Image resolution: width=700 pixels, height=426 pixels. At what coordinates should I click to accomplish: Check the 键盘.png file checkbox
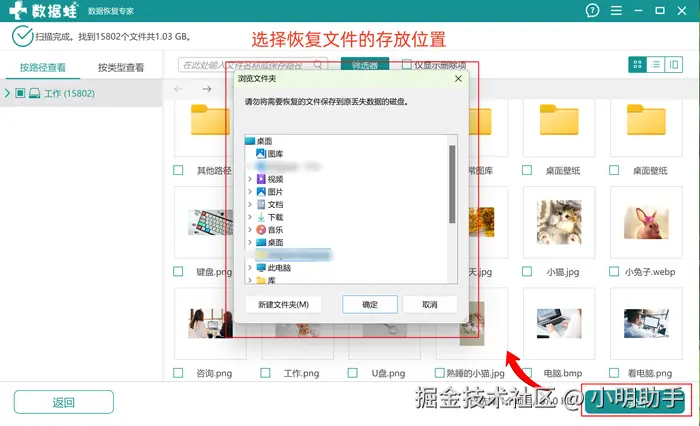coord(178,271)
